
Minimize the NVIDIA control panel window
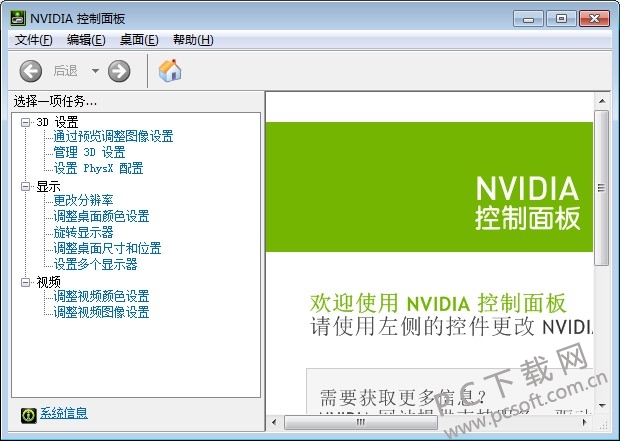(528, 19)
